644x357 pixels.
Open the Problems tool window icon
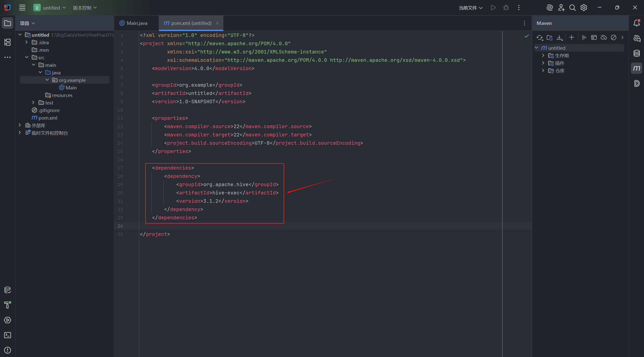click(8, 350)
